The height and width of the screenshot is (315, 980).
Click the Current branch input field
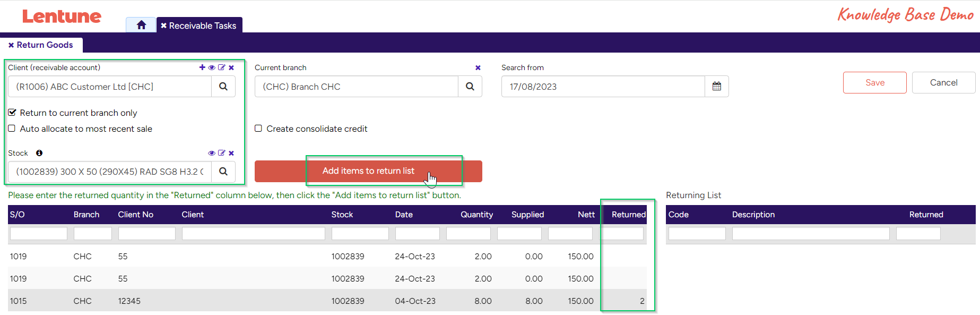[x=357, y=86]
